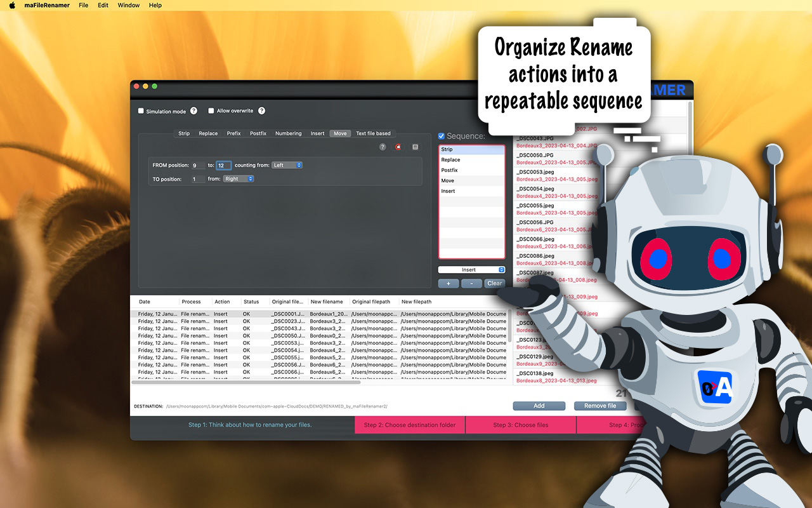Uncheck the Sequence checkbox

(442, 136)
